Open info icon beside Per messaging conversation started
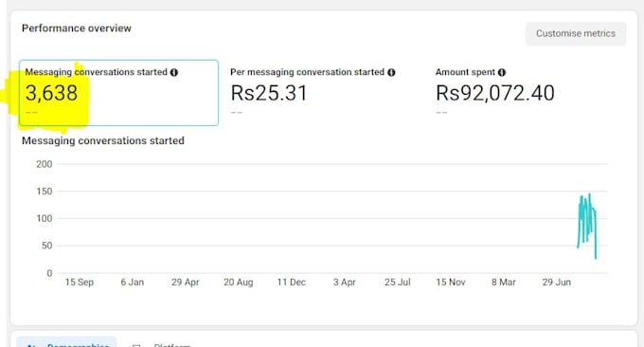The image size is (644, 347). click(391, 72)
